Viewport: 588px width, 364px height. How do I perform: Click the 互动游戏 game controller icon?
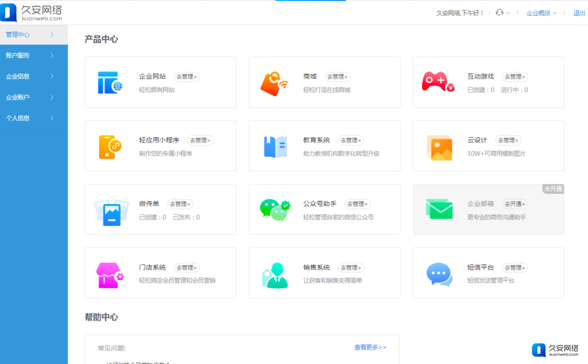pyautogui.click(x=438, y=82)
